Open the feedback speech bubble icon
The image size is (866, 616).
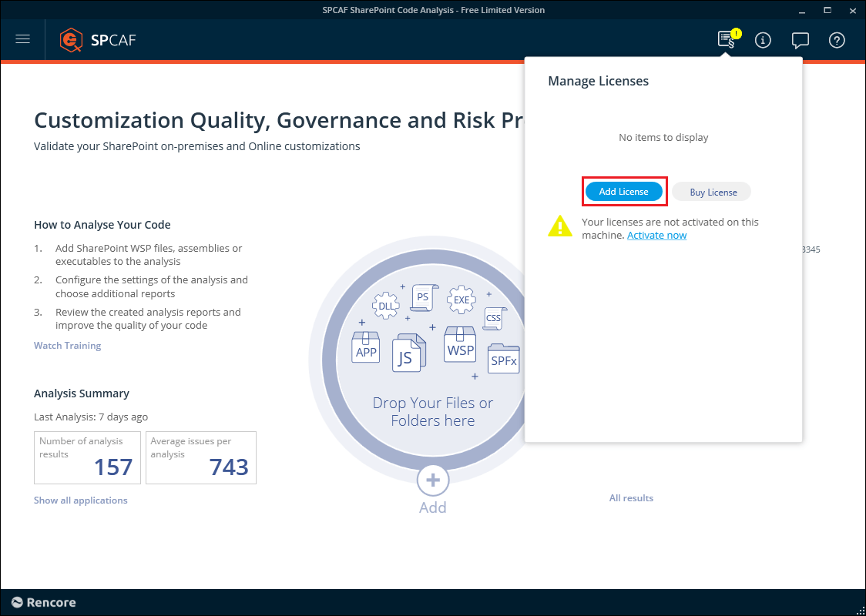800,40
